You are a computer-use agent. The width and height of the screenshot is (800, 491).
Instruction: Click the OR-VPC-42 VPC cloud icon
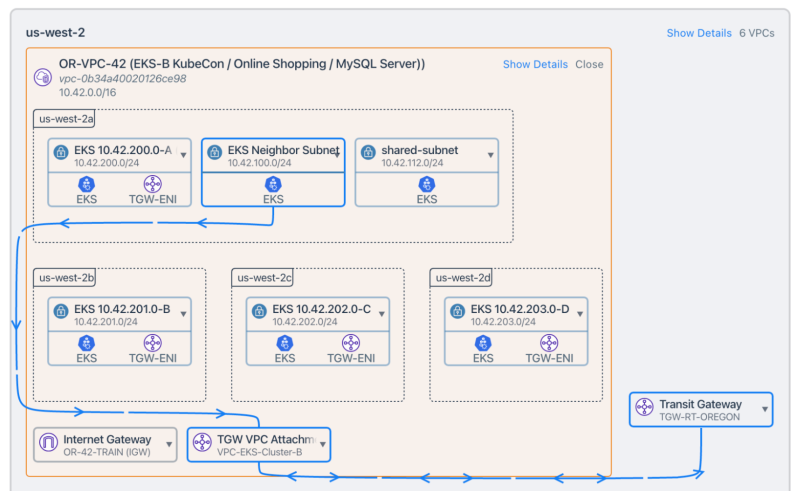click(x=43, y=78)
